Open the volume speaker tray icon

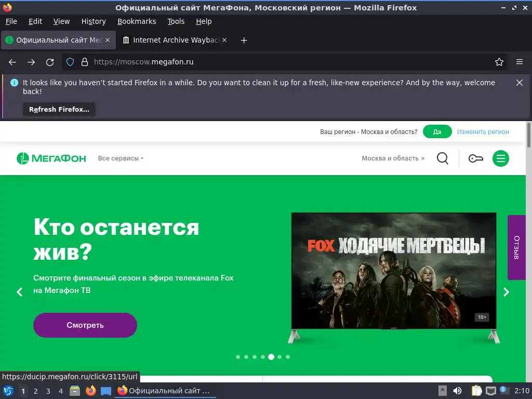click(457, 391)
